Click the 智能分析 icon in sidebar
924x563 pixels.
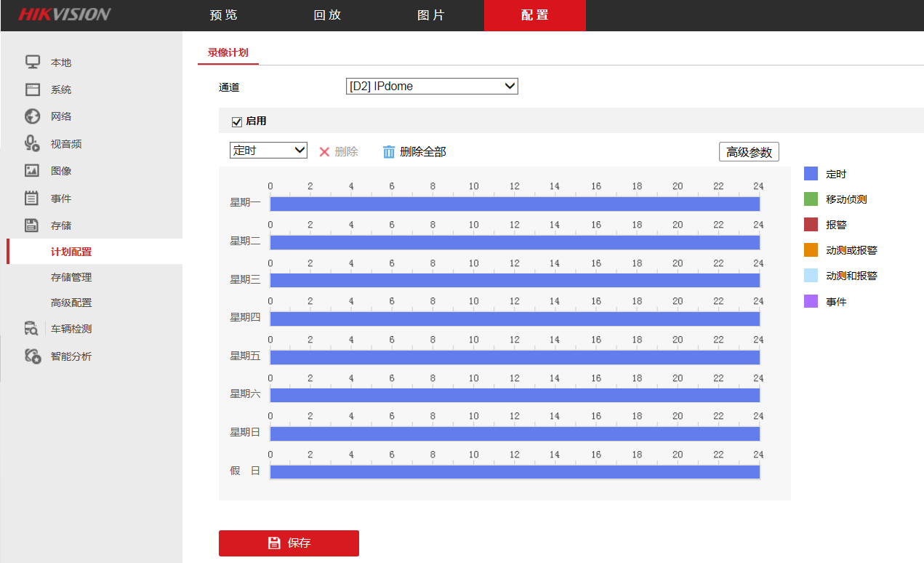[32, 356]
